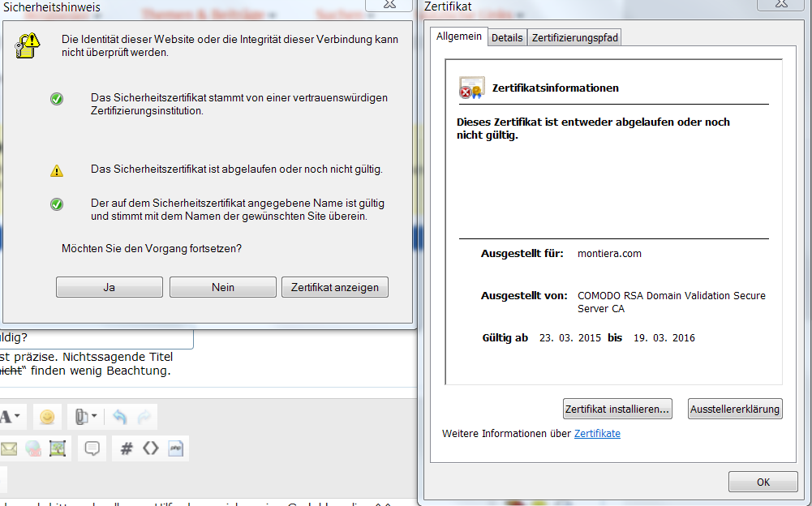Confirm the Zertifikat dialog with OK
Viewport: 812px width, 506px height.
763,482
